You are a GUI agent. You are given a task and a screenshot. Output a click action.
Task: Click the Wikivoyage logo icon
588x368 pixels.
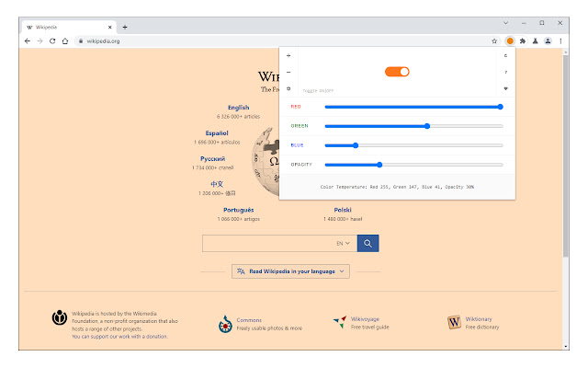[x=340, y=322]
